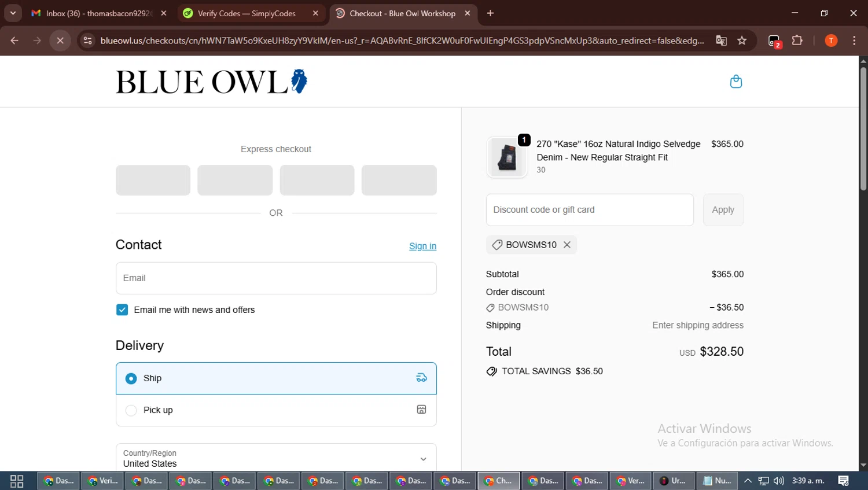
Task: Click the translate page icon in address bar
Action: click(721, 40)
